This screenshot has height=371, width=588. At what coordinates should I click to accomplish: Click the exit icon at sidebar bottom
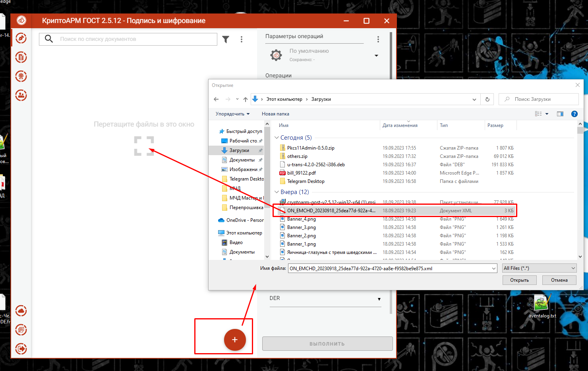tap(21, 349)
